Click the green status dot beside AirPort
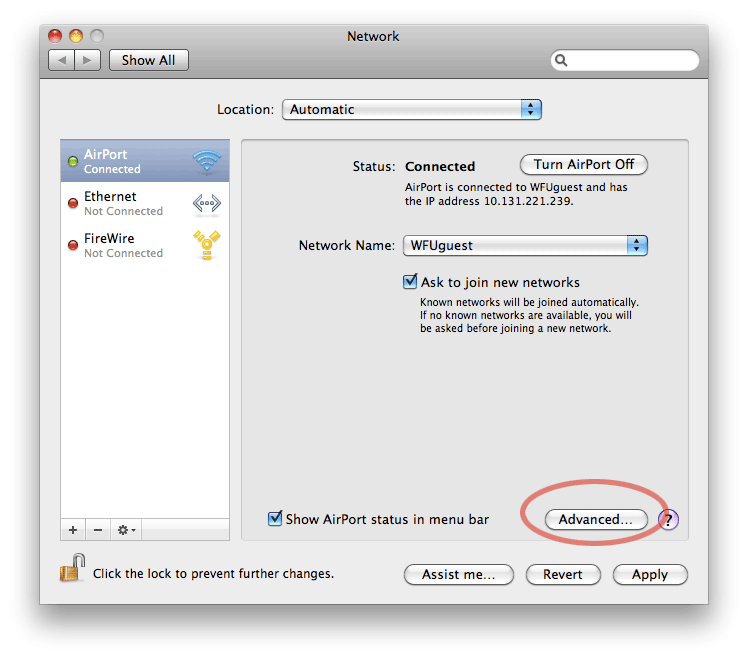The height and width of the screenshot is (659, 748). [x=73, y=161]
